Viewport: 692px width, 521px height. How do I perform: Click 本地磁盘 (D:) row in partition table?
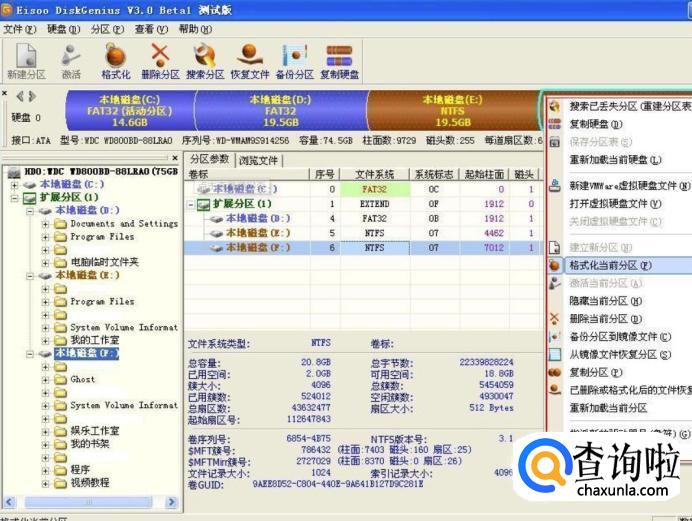coord(362,218)
